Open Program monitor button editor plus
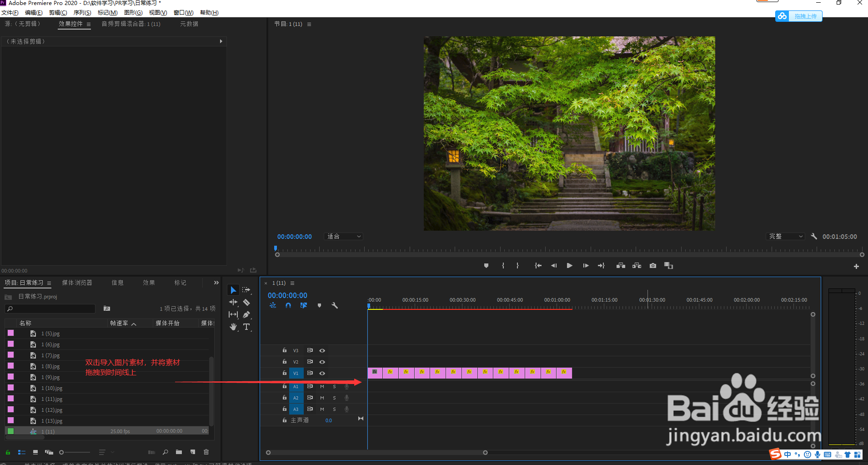 click(856, 267)
